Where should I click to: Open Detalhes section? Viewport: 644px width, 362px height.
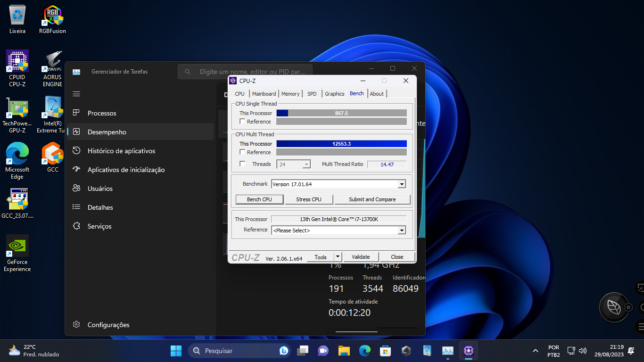140,207
